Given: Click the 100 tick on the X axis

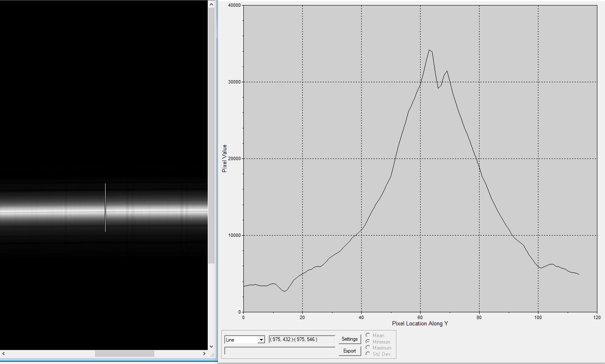Looking at the screenshot, I should coord(538,317).
